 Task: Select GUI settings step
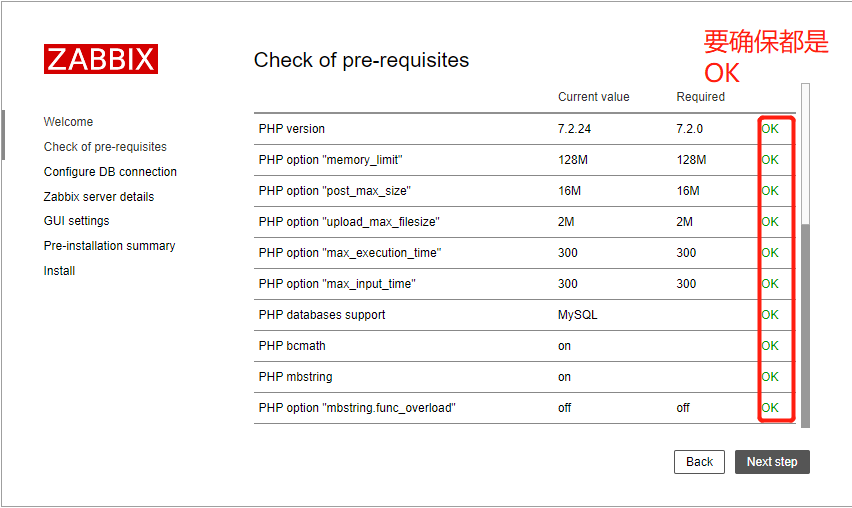pyautogui.click(x=76, y=221)
